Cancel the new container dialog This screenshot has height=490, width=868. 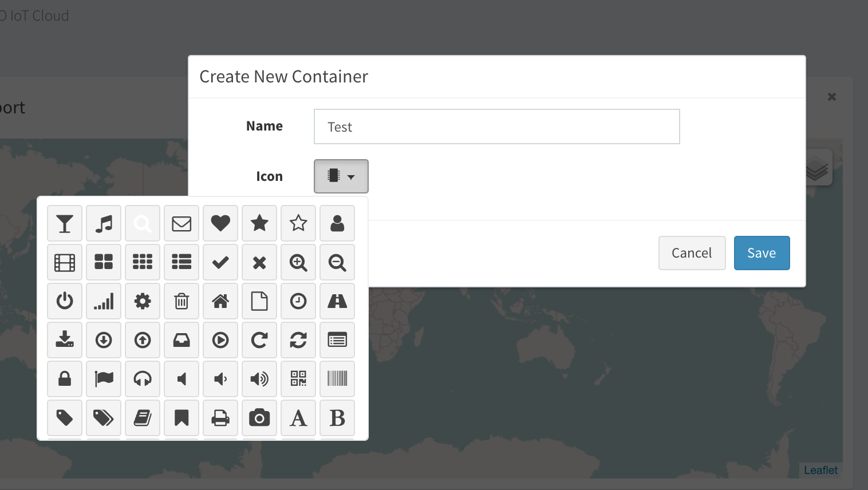[692, 253]
